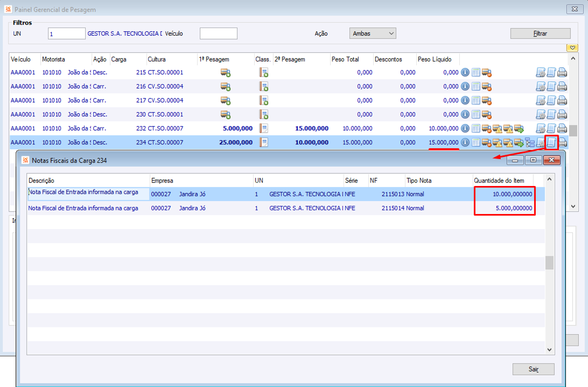Select nota fiscal row NF 2115014

[x=286, y=208]
